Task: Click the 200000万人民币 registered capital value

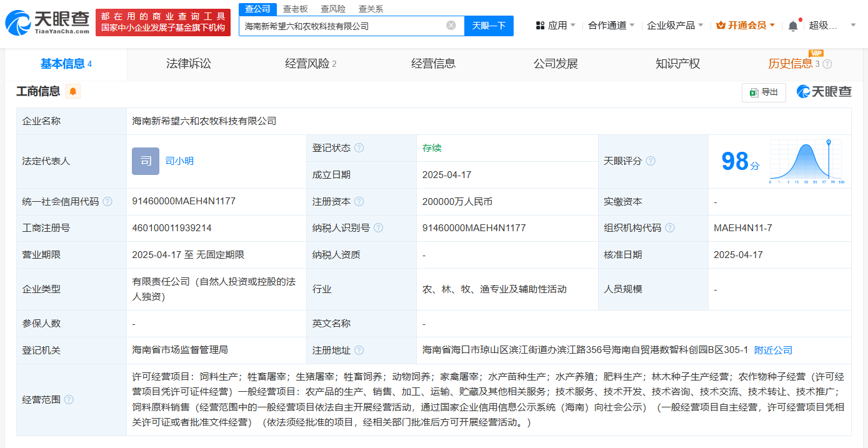Action: tap(457, 202)
